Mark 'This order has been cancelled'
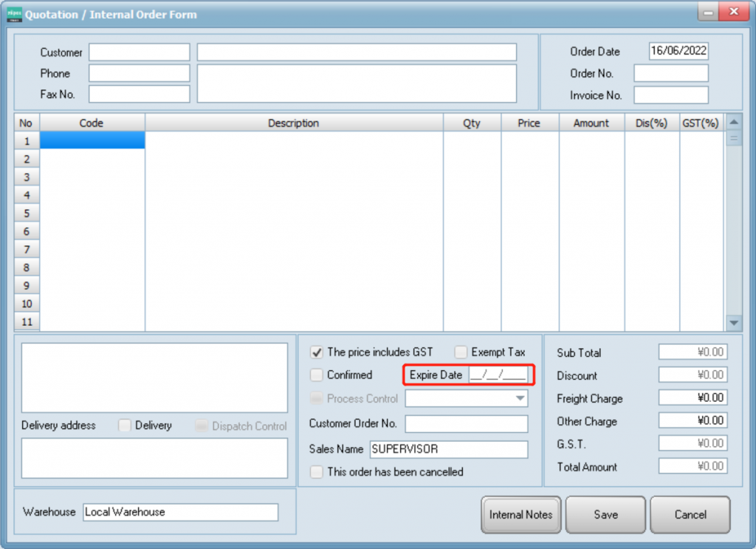 click(x=317, y=471)
